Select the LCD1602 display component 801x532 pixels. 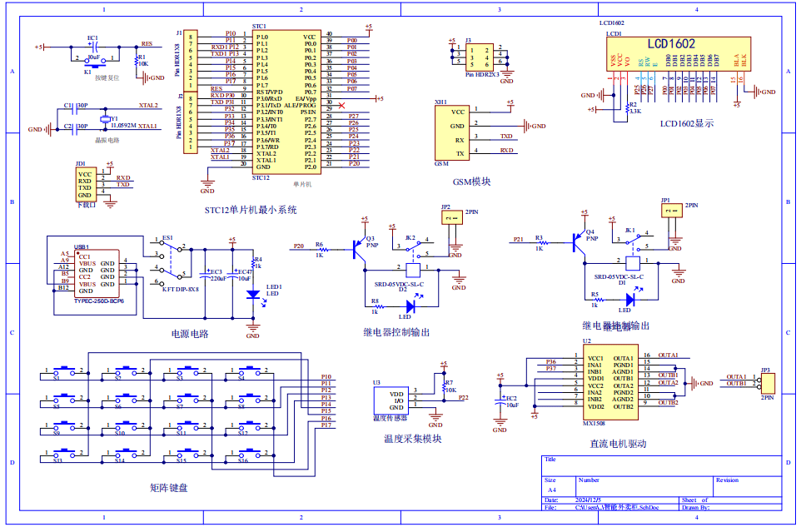[676, 61]
